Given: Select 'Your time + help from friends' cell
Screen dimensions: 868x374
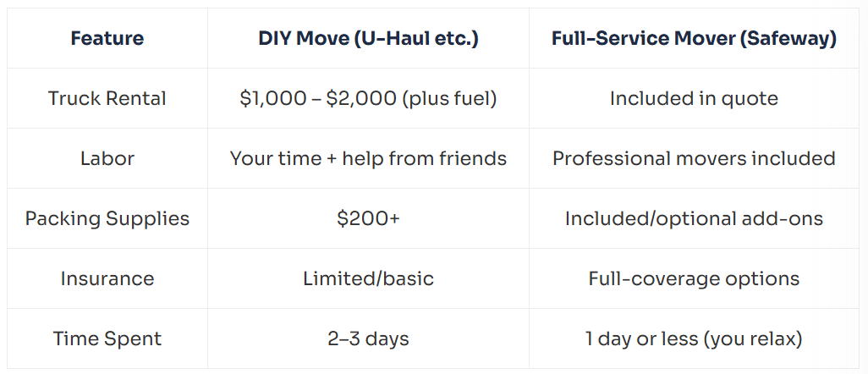Looking at the screenshot, I should point(368,158).
